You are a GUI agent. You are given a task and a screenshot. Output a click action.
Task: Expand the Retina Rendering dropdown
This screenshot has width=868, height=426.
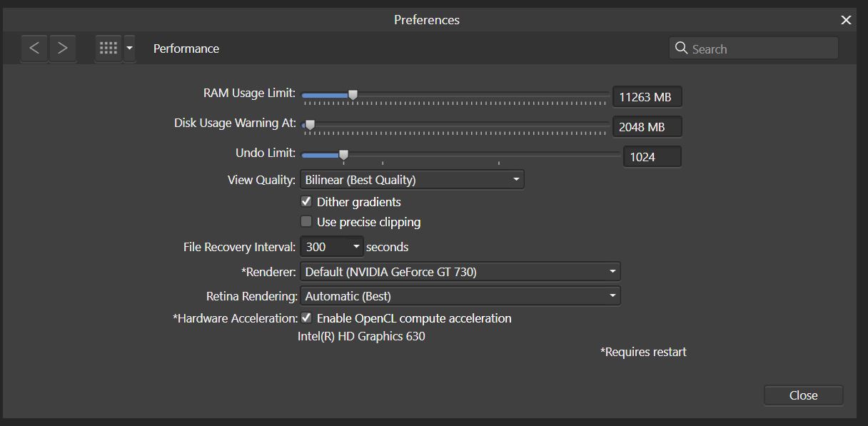(x=460, y=295)
